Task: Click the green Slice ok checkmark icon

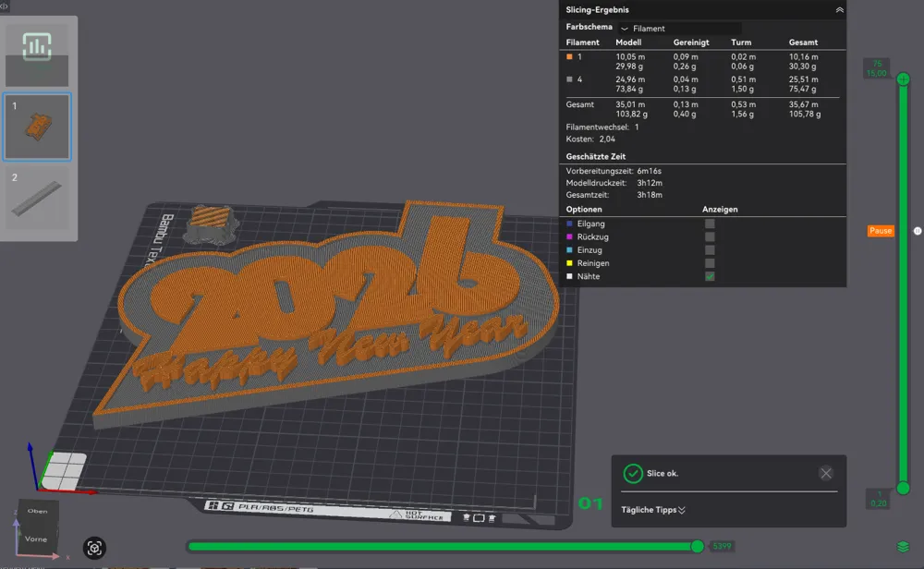Action: (x=633, y=473)
